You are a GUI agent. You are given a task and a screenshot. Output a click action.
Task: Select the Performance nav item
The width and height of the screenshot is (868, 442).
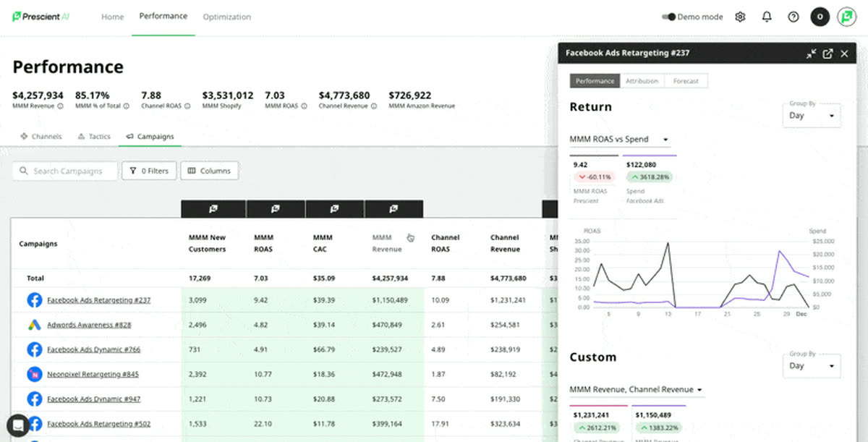(163, 16)
